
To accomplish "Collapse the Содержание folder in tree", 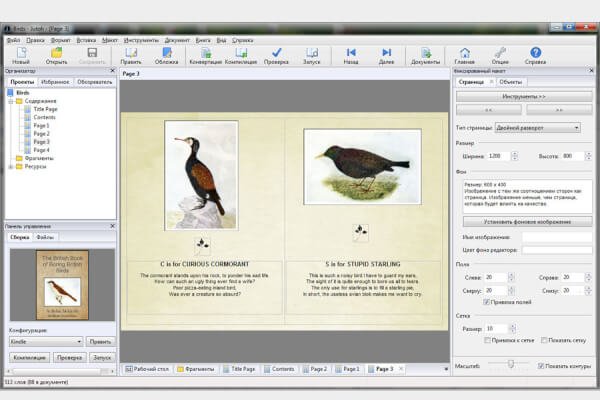I will 11,101.
